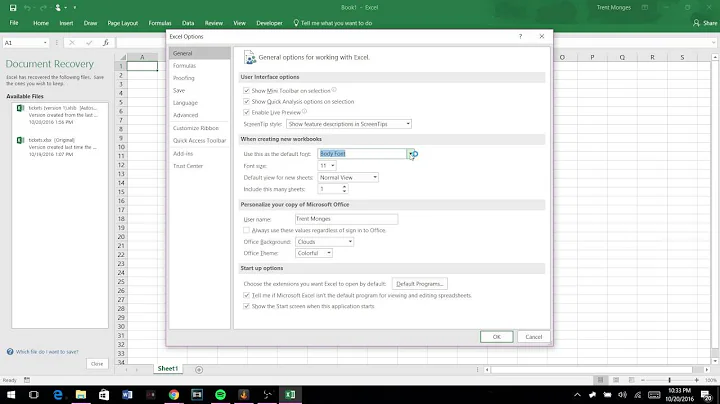Screen dimensions: 720x404
Task: Click the new sheet plus icon
Action: click(199, 370)
